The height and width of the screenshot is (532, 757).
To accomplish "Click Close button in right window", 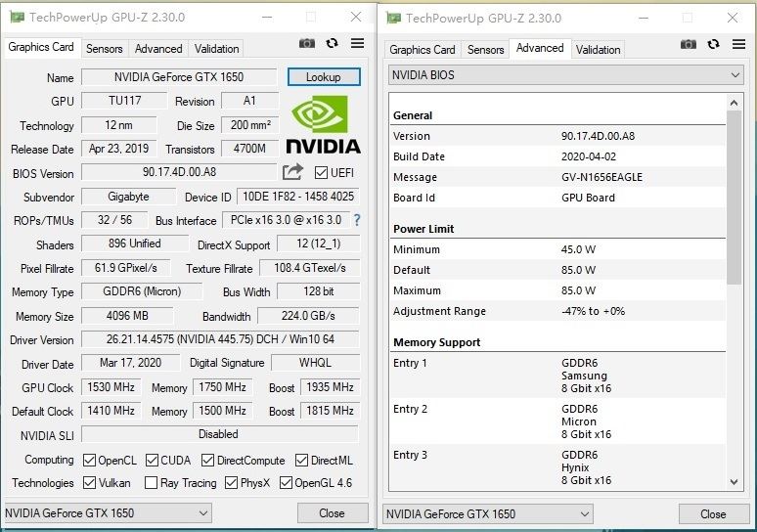I will [713, 514].
